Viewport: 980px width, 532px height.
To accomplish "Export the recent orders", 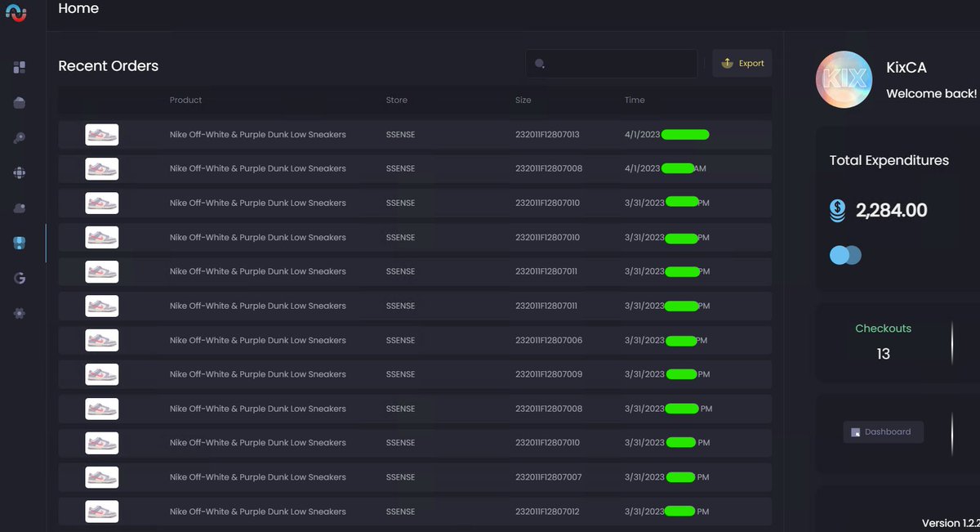I will (742, 64).
